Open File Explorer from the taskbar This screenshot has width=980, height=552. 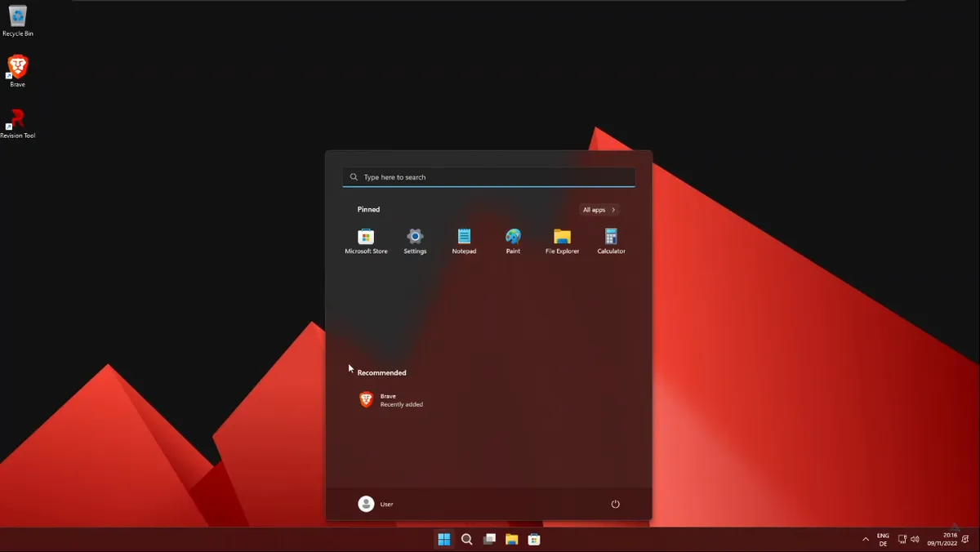[511, 539]
